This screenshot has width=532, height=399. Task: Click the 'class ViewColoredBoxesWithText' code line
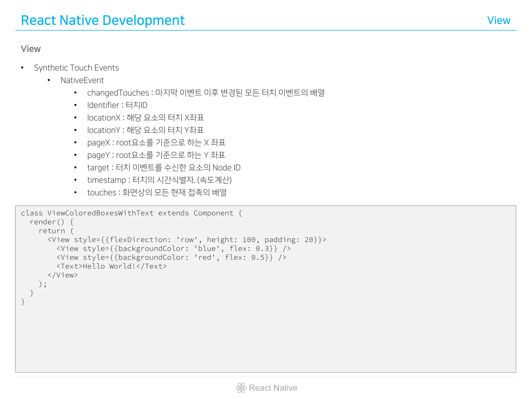131,213
